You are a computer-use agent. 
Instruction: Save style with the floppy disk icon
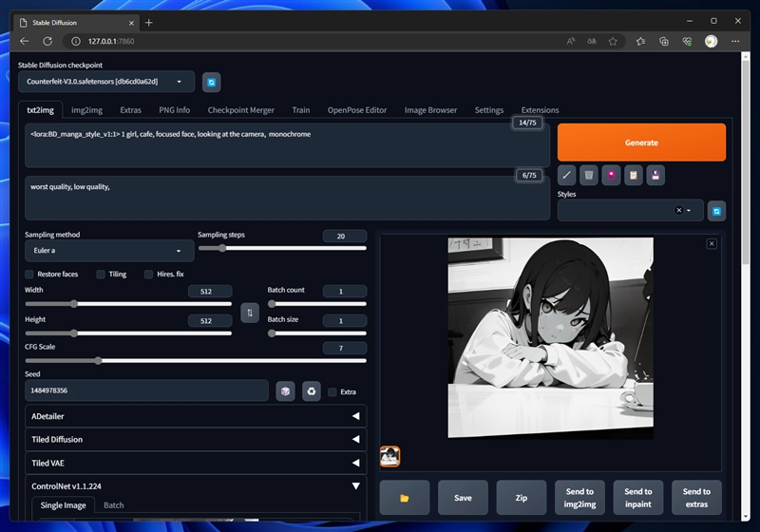655,176
